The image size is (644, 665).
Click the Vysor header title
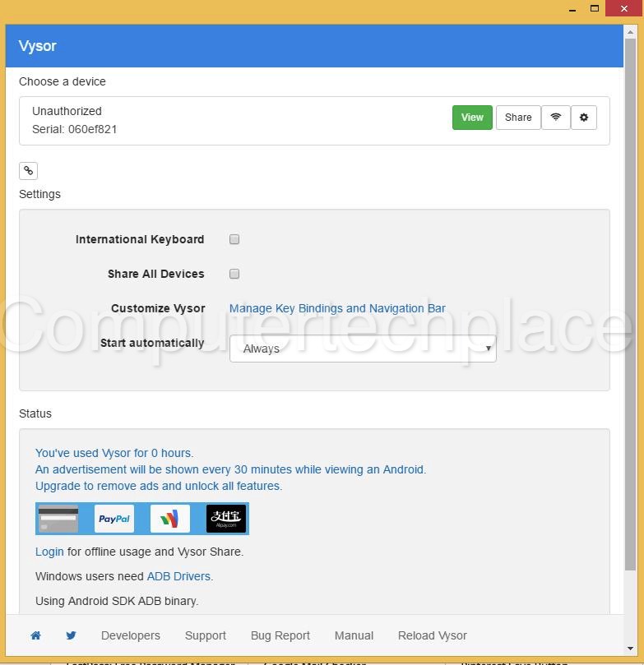click(37, 46)
